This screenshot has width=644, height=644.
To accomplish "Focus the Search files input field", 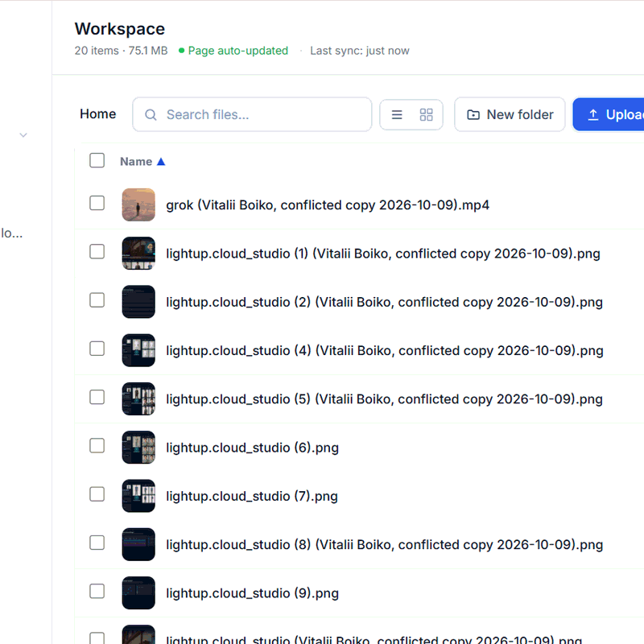I will click(x=252, y=114).
